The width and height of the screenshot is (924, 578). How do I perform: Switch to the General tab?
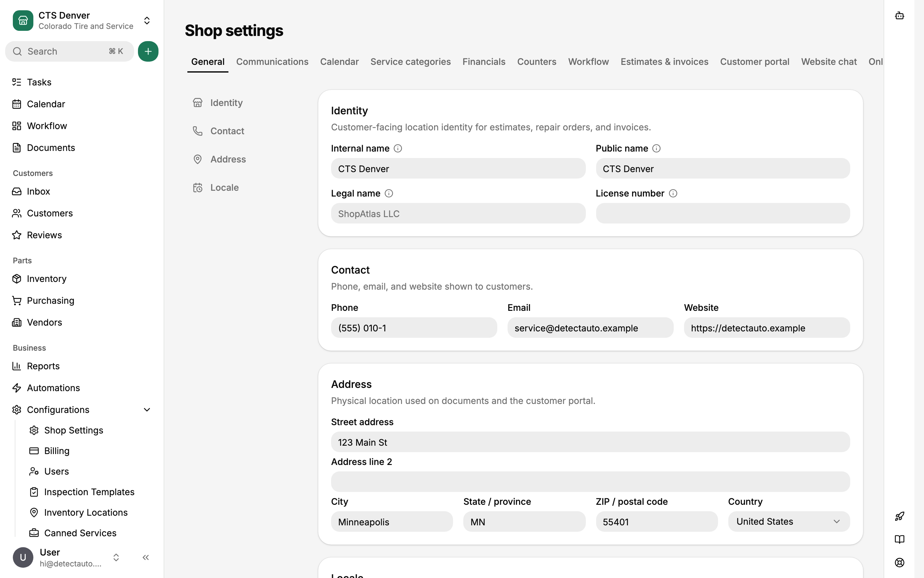point(208,62)
